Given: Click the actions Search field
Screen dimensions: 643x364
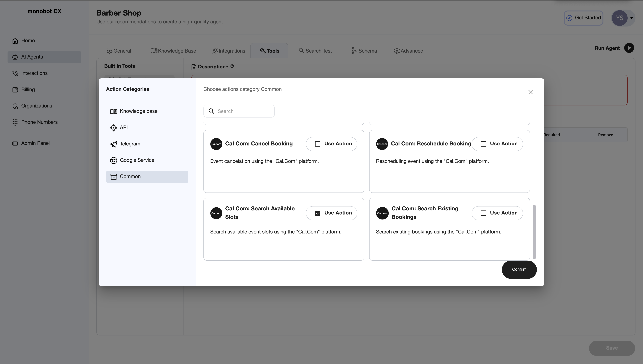Looking at the screenshot, I should point(239,111).
